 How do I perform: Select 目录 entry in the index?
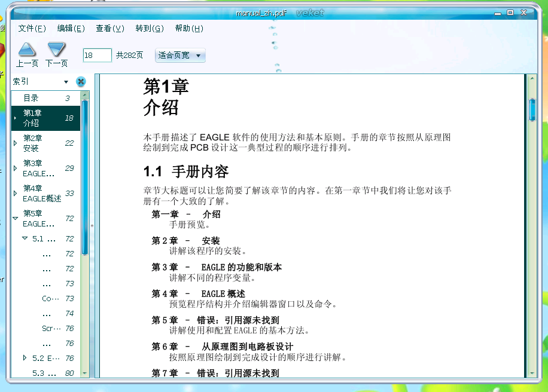[x=46, y=98]
